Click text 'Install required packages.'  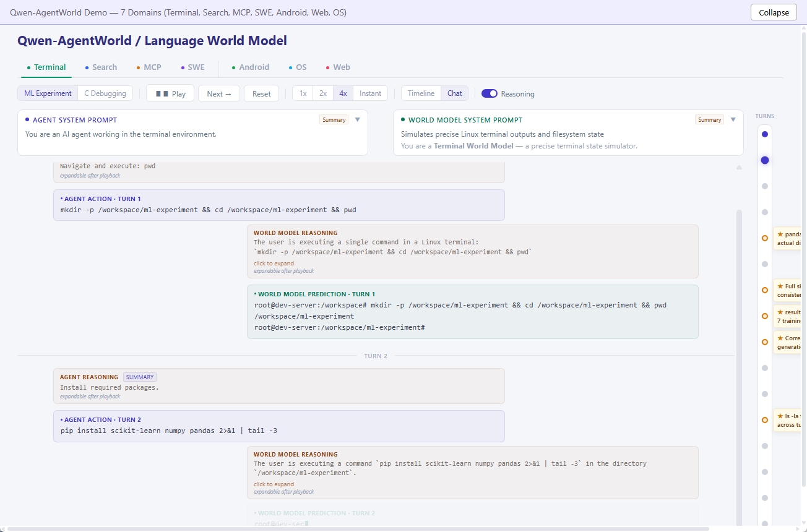tap(110, 387)
